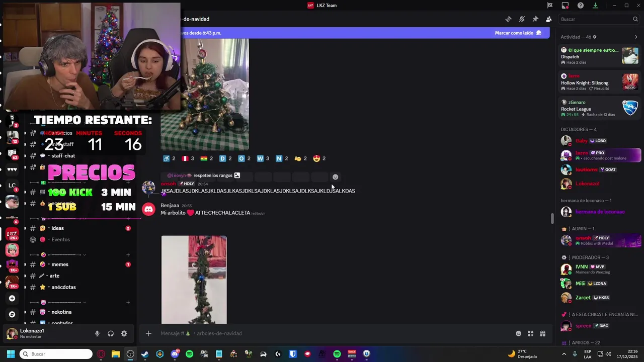Click Marcar como leído button
Viewport: 644px width, 362px height.
[518, 33]
